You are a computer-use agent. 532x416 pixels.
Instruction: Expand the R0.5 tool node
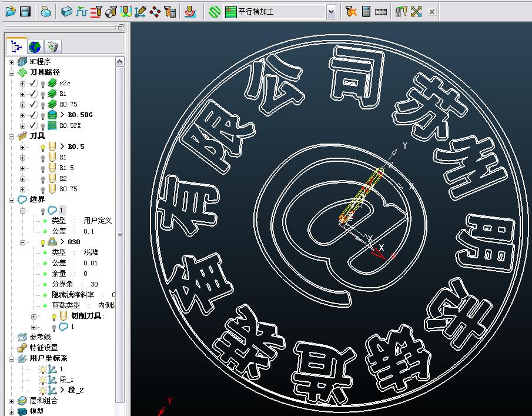click(22, 147)
